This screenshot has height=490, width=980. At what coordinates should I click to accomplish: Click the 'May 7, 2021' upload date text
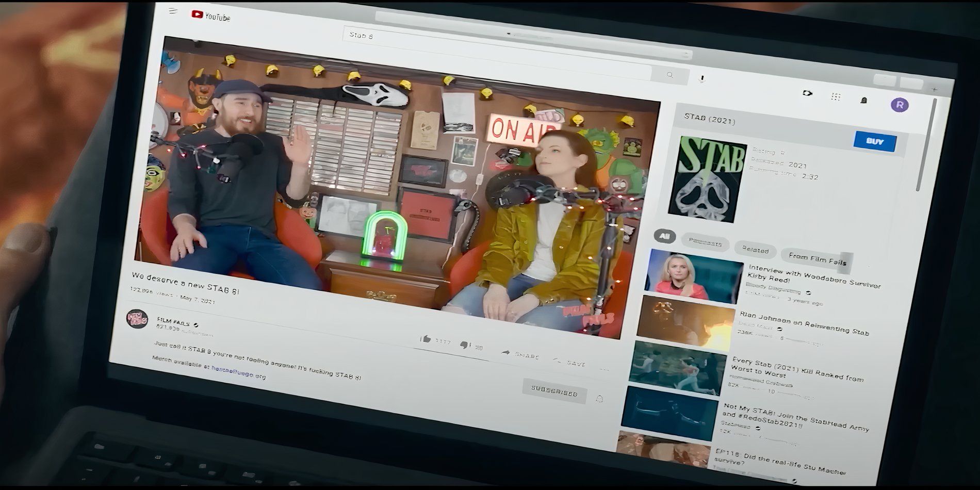coord(197,299)
